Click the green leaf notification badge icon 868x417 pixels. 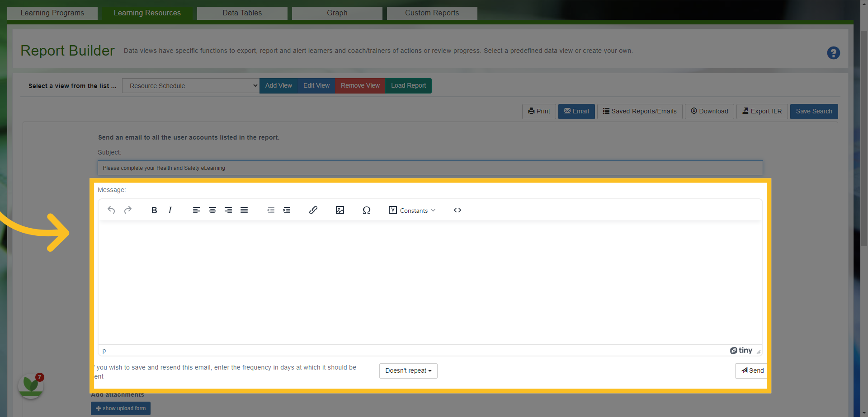coord(31,385)
